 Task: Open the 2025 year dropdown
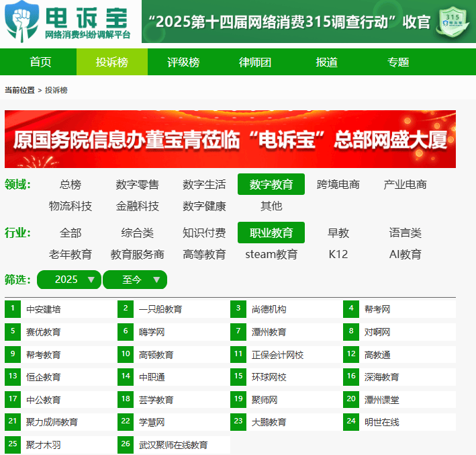coord(69,280)
